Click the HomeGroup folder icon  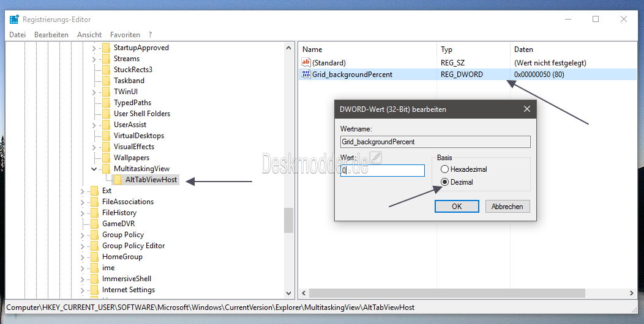pyautogui.click(x=94, y=257)
